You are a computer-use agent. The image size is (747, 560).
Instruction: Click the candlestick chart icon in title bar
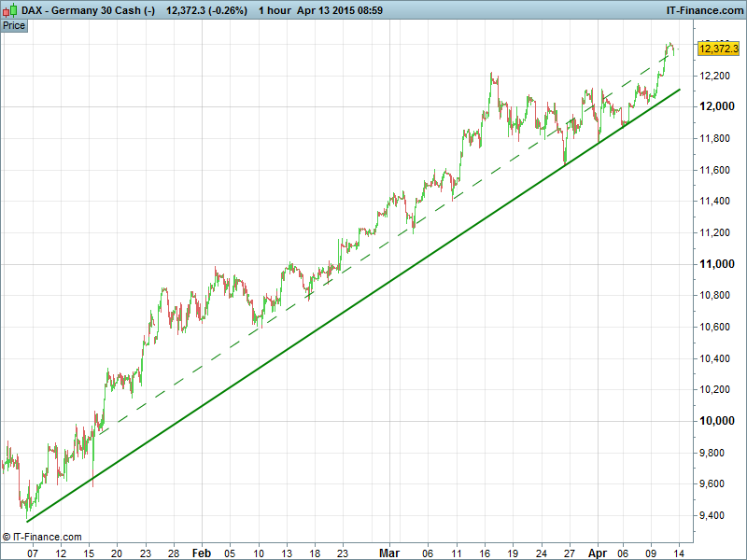coord(9,9)
